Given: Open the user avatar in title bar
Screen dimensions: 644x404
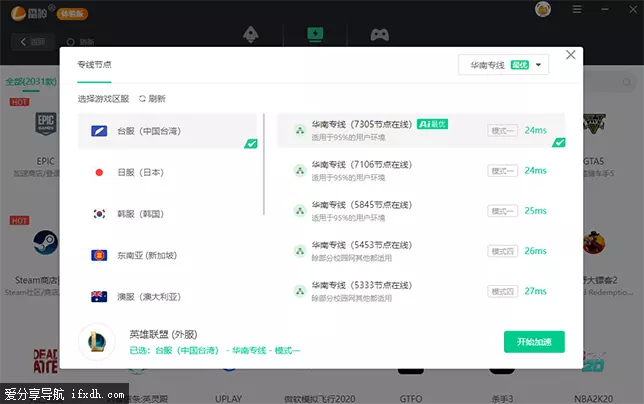Looking at the screenshot, I should 543,9.
